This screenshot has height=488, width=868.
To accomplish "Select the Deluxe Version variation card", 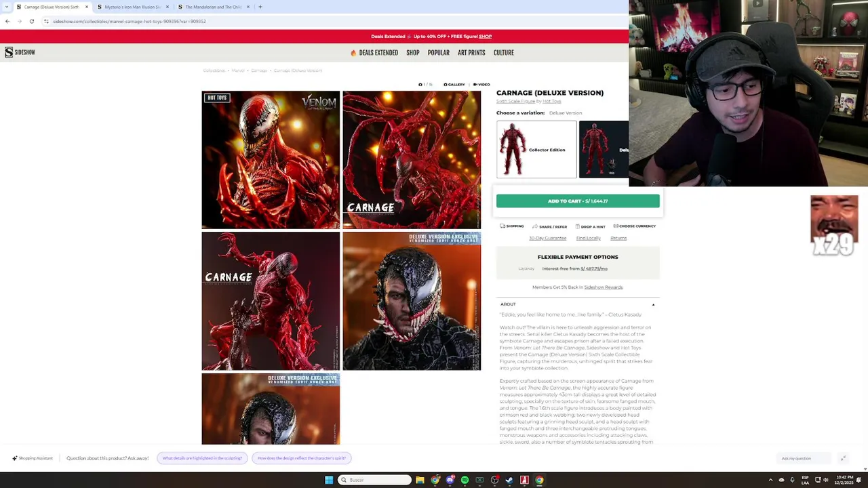I will point(604,150).
